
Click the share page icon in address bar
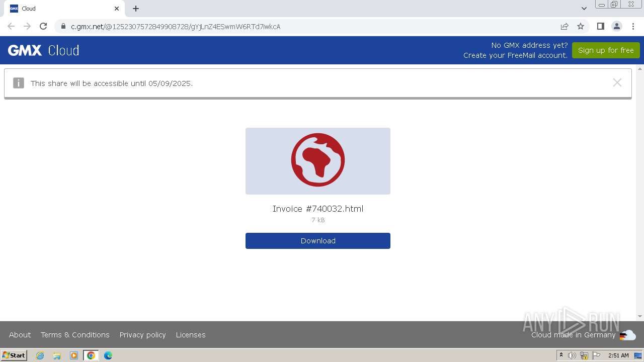tap(565, 26)
